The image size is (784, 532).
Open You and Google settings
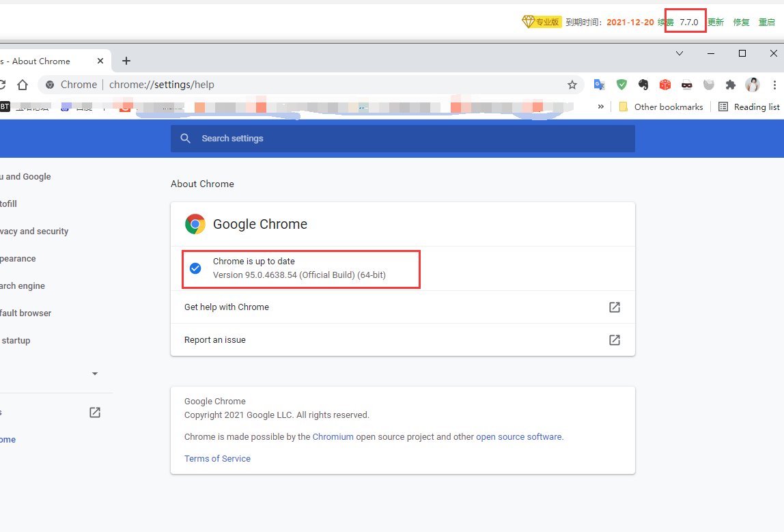25,176
